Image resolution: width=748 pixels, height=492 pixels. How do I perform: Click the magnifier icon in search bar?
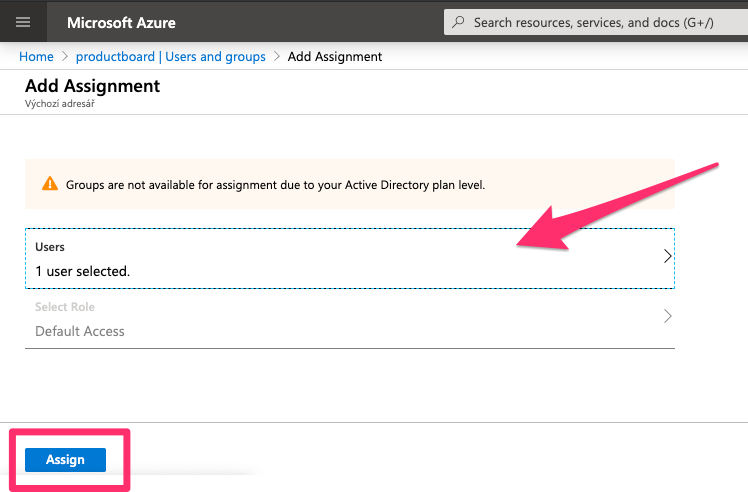pyautogui.click(x=458, y=22)
